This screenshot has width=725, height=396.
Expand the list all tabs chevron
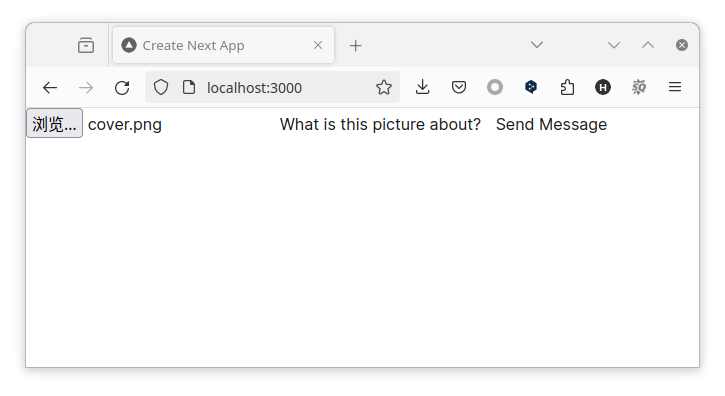click(537, 45)
